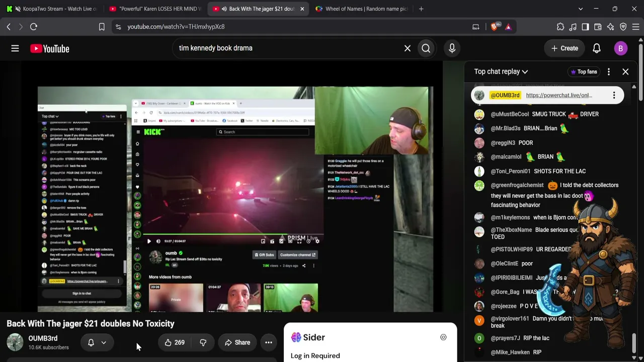This screenshot has height=362, width=644.
Task: Toggle subscription notification bell for OUMB3rd
Action: [98, 342]
